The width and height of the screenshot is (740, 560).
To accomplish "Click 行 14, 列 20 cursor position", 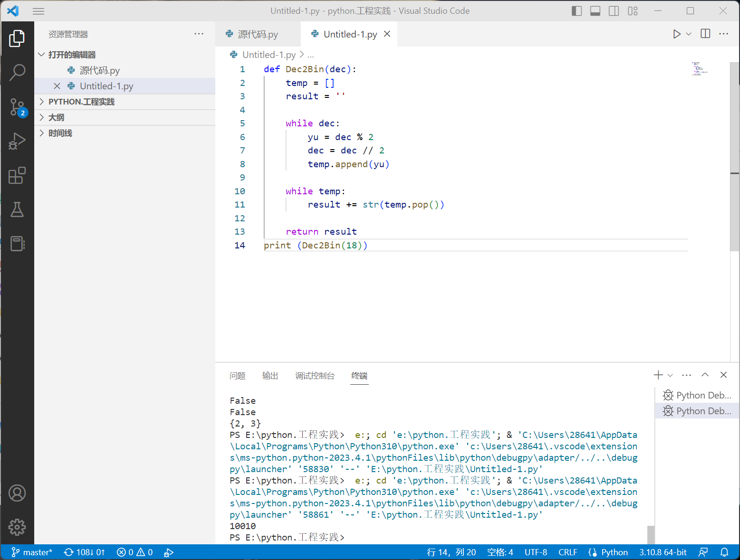I will [452, 552].
